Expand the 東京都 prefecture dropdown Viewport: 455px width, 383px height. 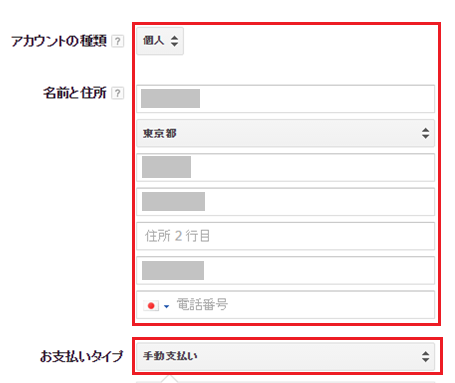point(286,133)
